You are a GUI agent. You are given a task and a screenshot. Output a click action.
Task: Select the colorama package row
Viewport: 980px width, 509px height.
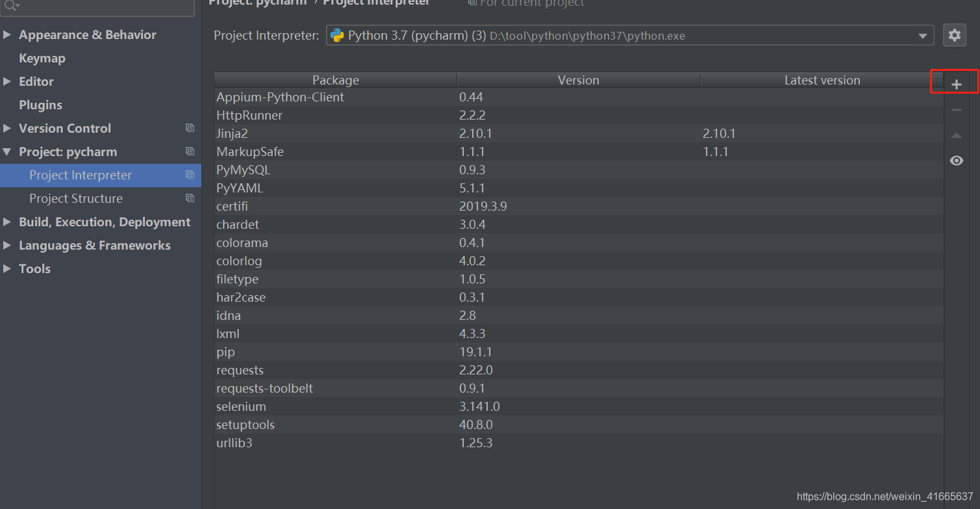click(x=579, y=242)
